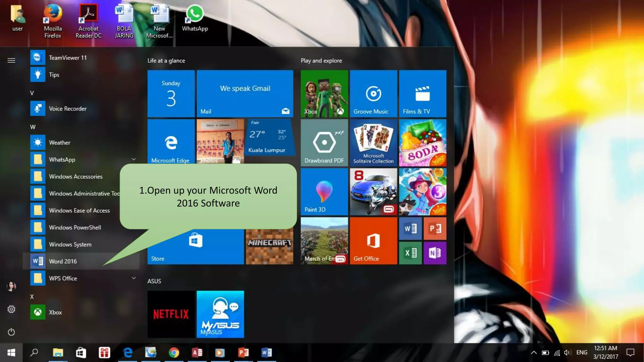Viewport: 644px width, 362px height.
Task: Open the MyASUS tile
Action: point(220,314)
